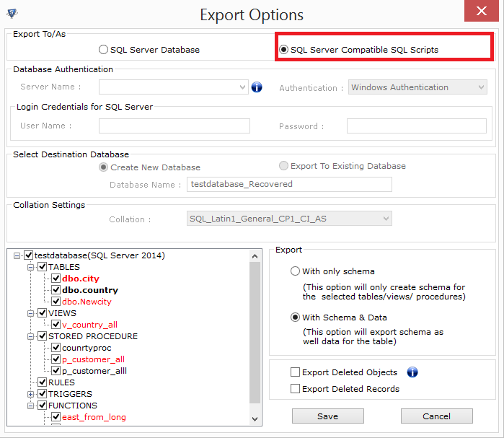The image size is (504, 438).
Task: Click the info icon beside Server Name
Action: pyautogui.click(x=257, y=87)
